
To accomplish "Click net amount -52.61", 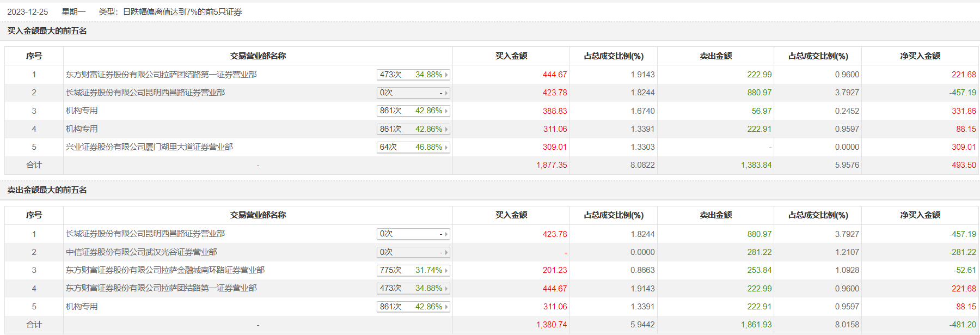I will [965, 270].
